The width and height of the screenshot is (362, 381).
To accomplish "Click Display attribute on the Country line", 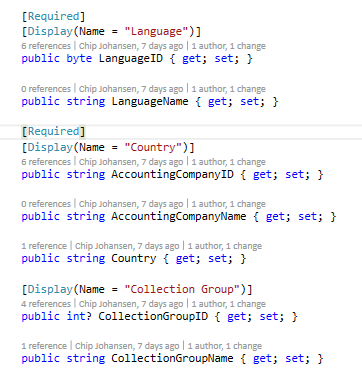I will pos(50,147).
